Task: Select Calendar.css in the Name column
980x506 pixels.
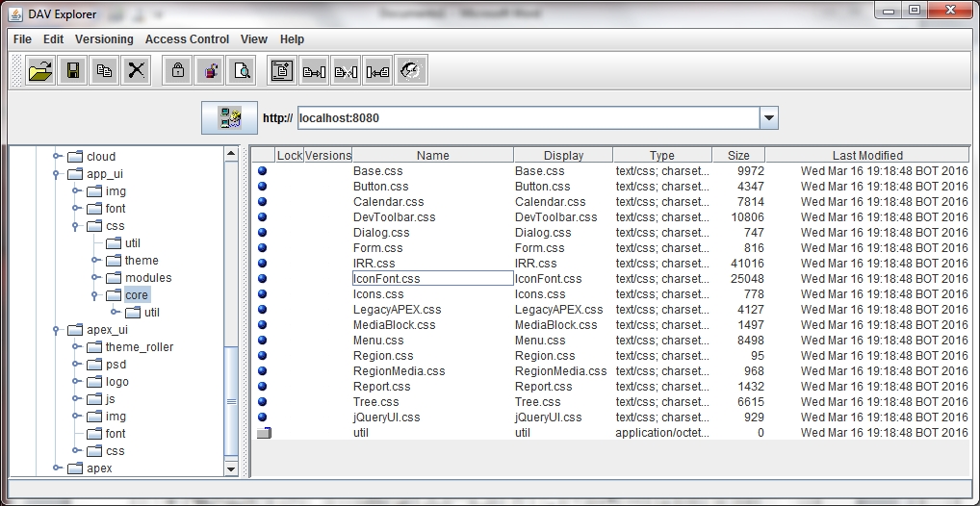Action: pyautogui.click(x=388, y=202)
